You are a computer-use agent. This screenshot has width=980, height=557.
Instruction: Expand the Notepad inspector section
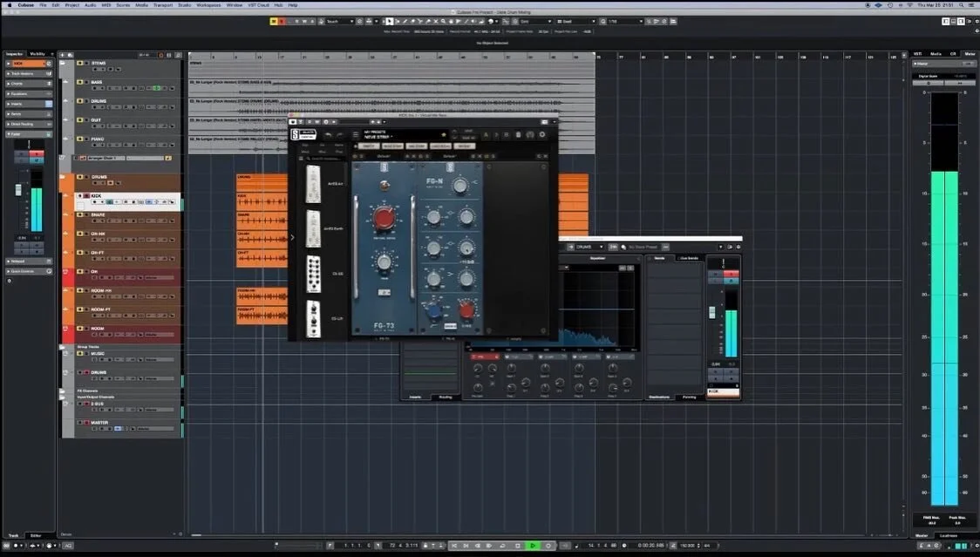(29, 262)
